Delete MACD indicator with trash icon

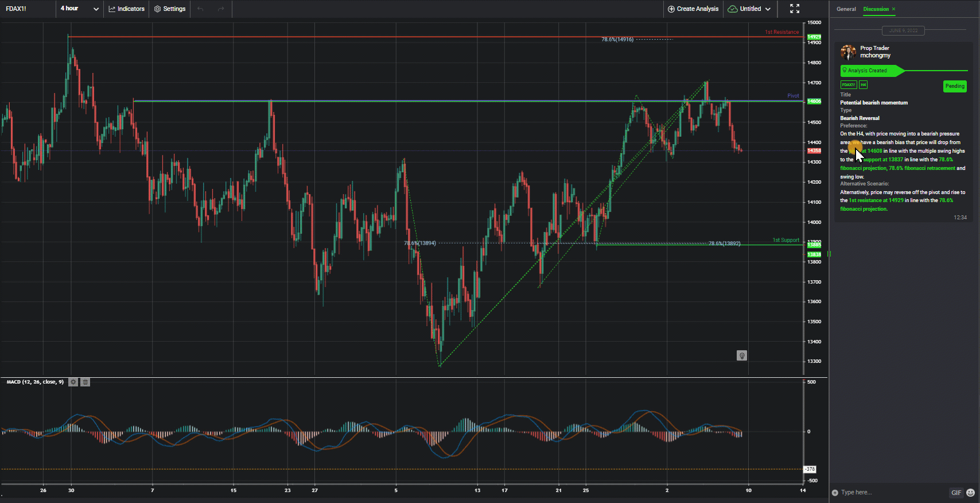click(85, 382)
